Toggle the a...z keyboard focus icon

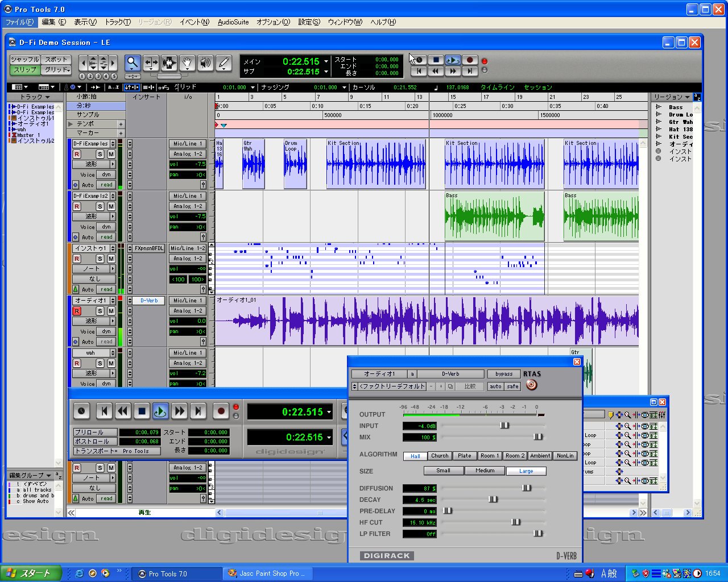[113, 87]
